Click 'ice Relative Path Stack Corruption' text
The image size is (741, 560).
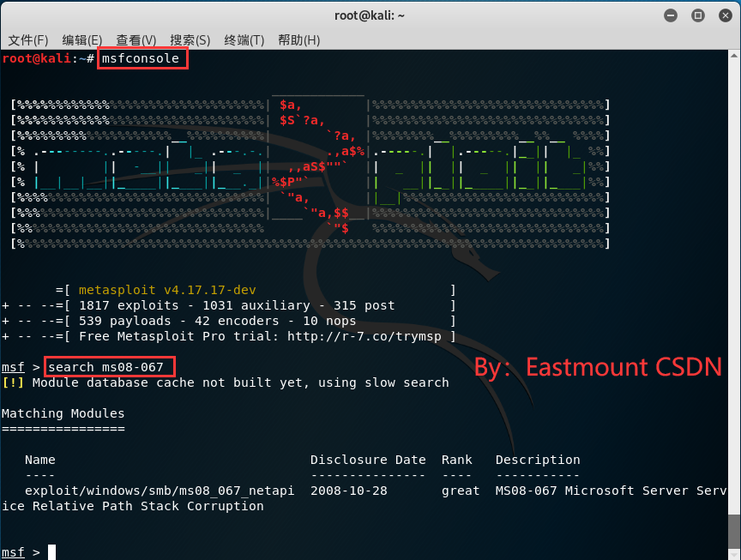click(133, 506)
